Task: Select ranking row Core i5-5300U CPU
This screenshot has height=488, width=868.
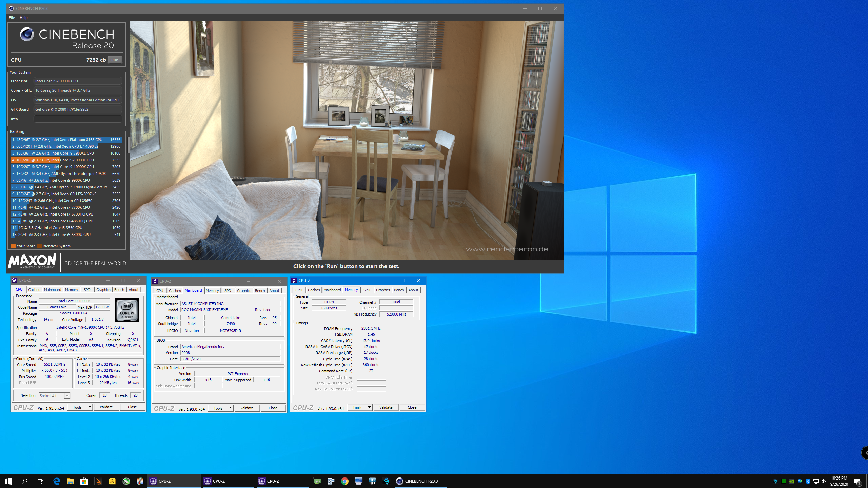Action: tap(66, 235)
